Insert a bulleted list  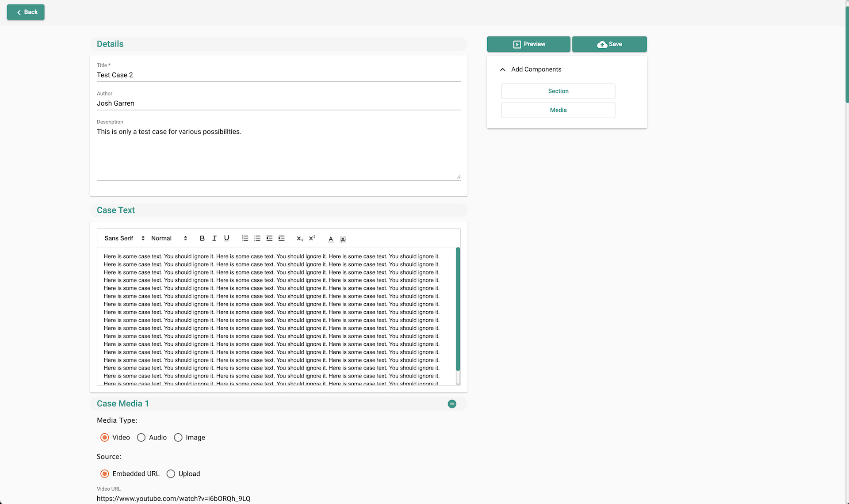(257, 238)
